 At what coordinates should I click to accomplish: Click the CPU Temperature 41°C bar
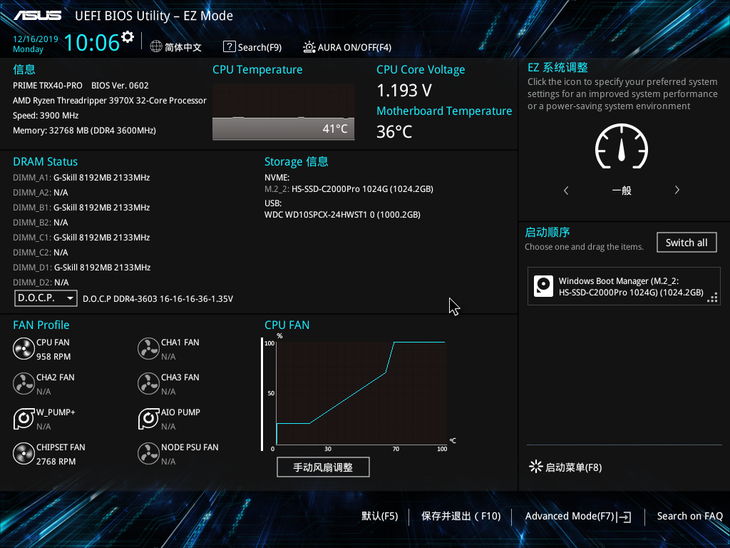pos(283,129)
